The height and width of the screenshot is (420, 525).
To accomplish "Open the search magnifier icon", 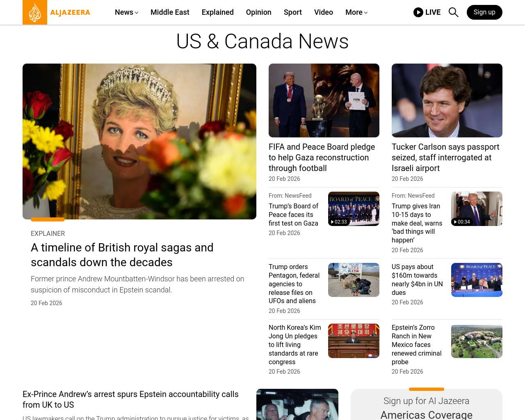I will point(453,12).
